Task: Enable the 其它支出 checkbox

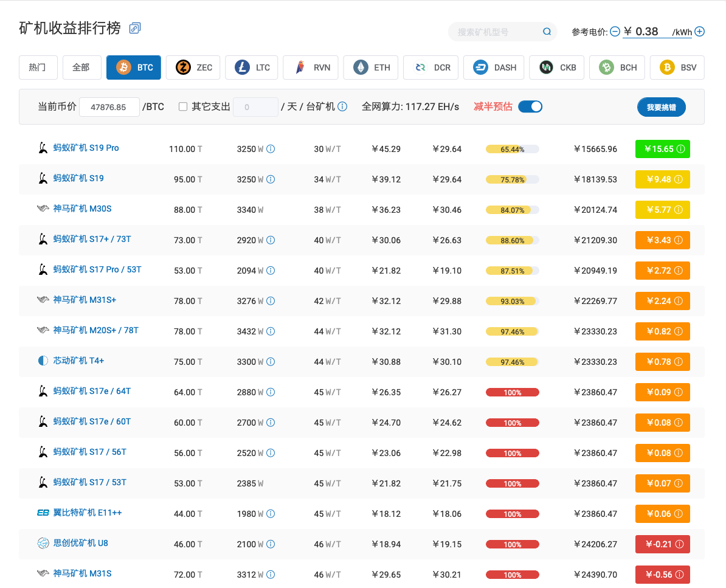Action: click(183, 106)
